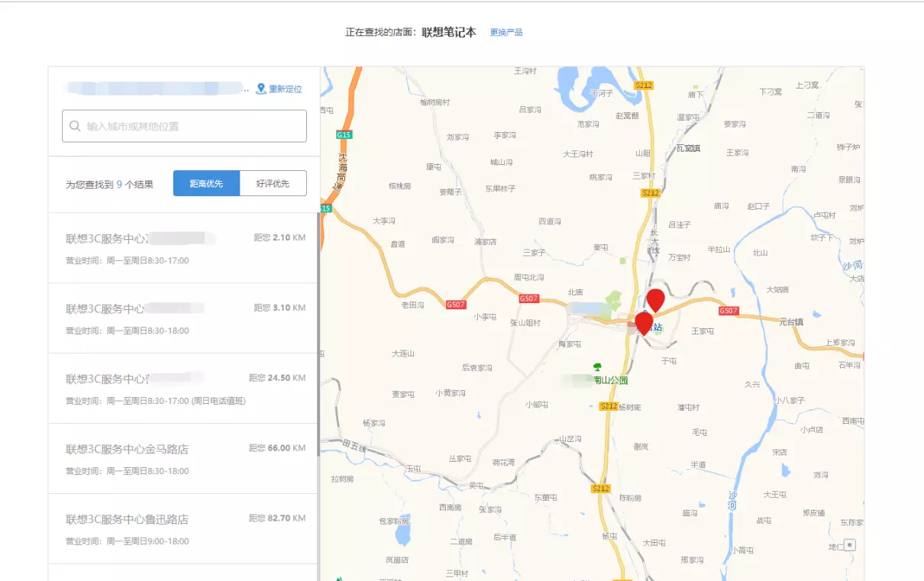Switch to 距离优先 sorting
The image size is (924, 581).
206,183
